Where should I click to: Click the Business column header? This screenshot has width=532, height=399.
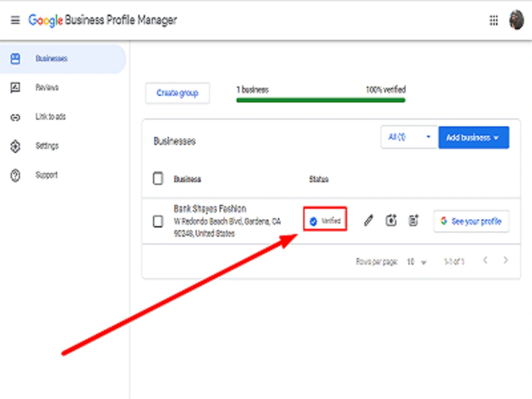[x=187, y=179]
